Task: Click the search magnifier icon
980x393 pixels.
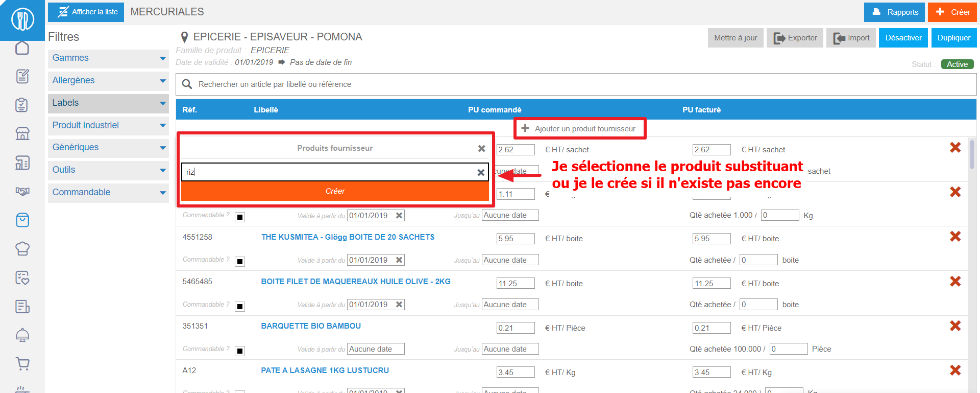Action: pyautogui.click(x=187, y=84)
